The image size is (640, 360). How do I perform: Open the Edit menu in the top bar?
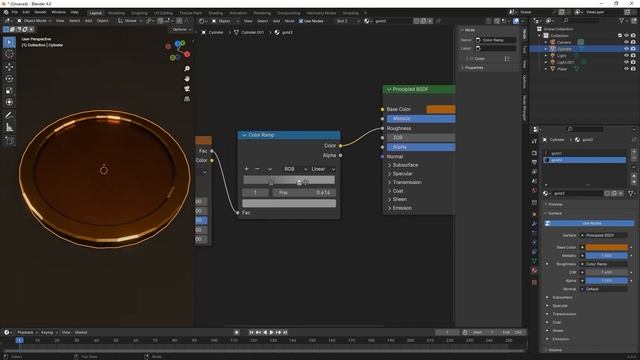26,12
